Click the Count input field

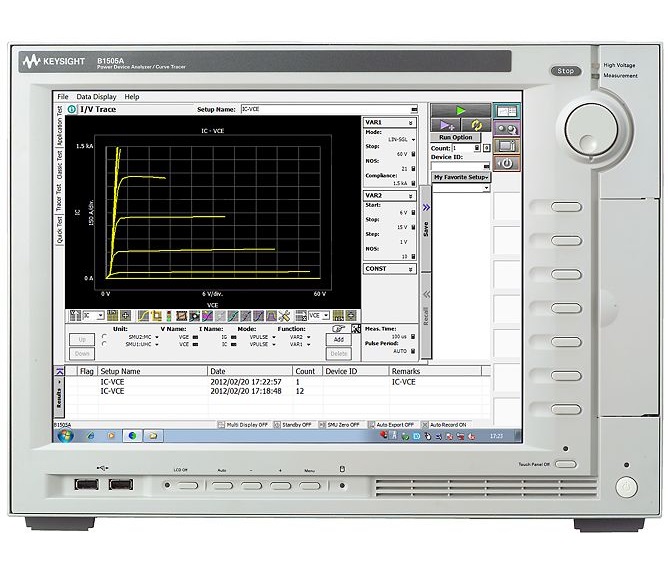(x=466, y=148)
